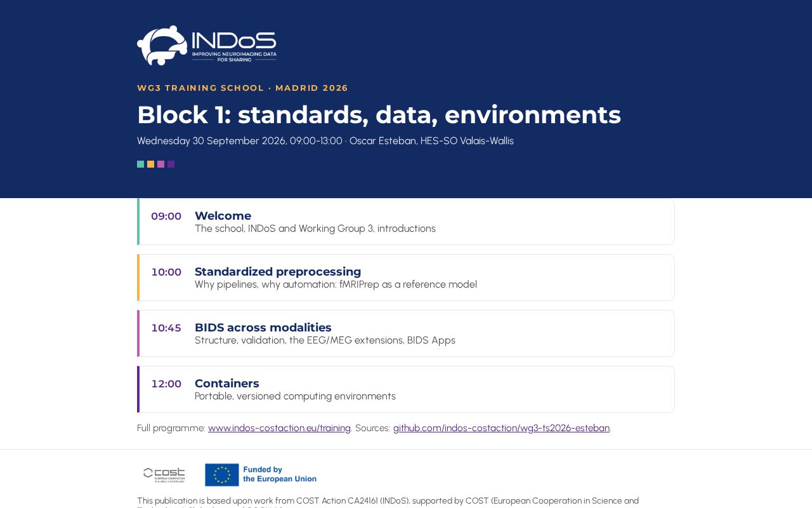812x508 pixels.
Task: Click the INDoS logo in the header
Action: [x=207, y=46]
